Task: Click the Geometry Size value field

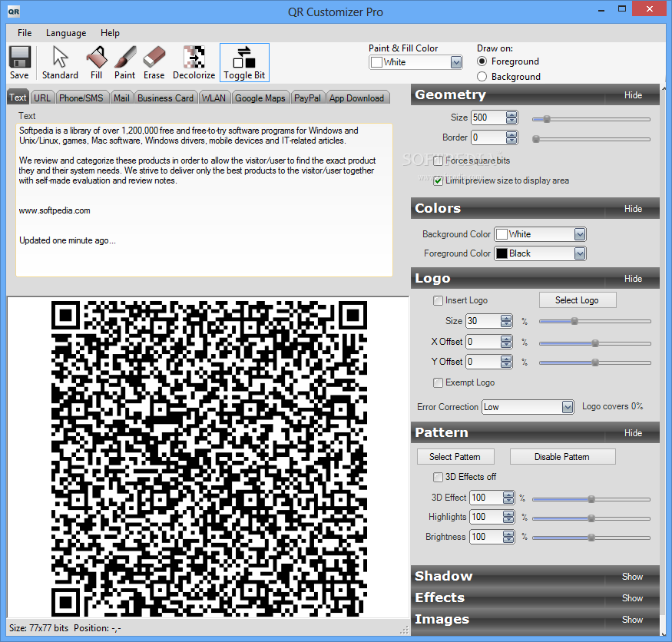Action: click(488, 117)
